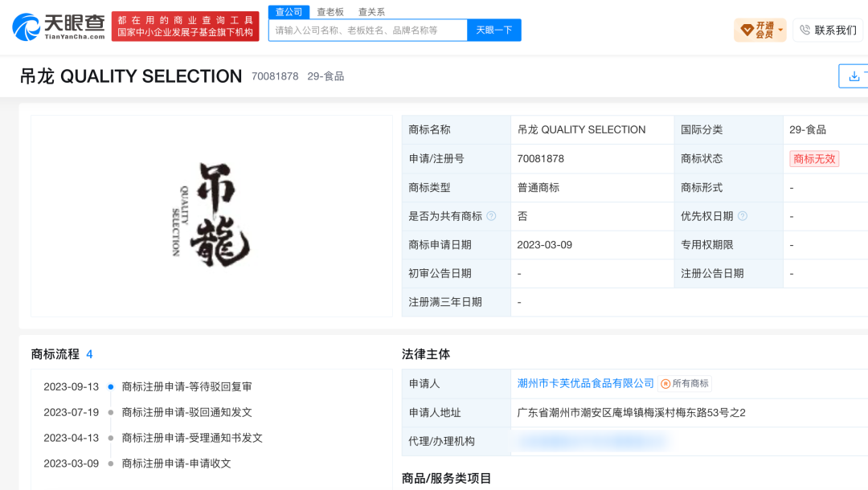The image size is (868, 490).
Task: Select timeline entry 商标注册申请-驳回通知发文
Action: point(186,412)
